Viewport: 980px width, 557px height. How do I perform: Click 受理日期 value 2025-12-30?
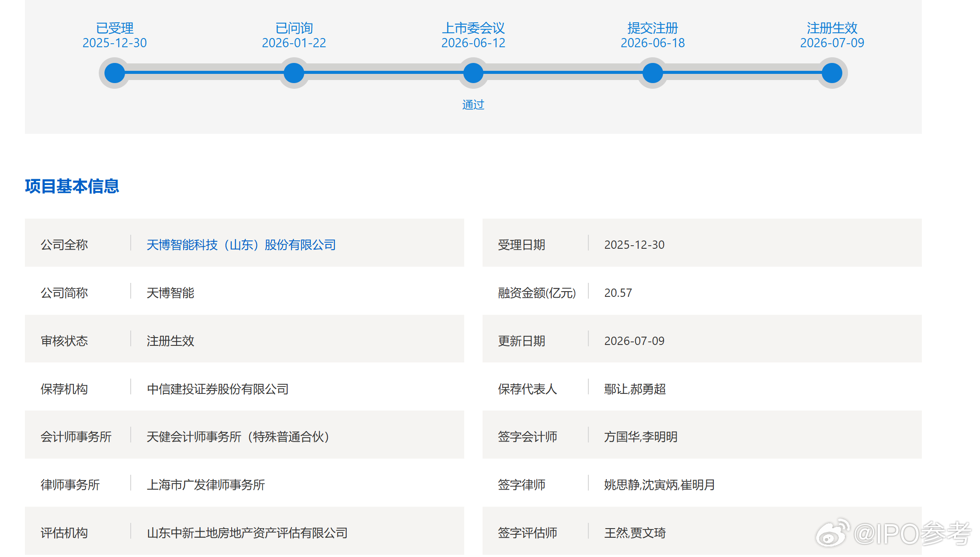coord(634,245)
